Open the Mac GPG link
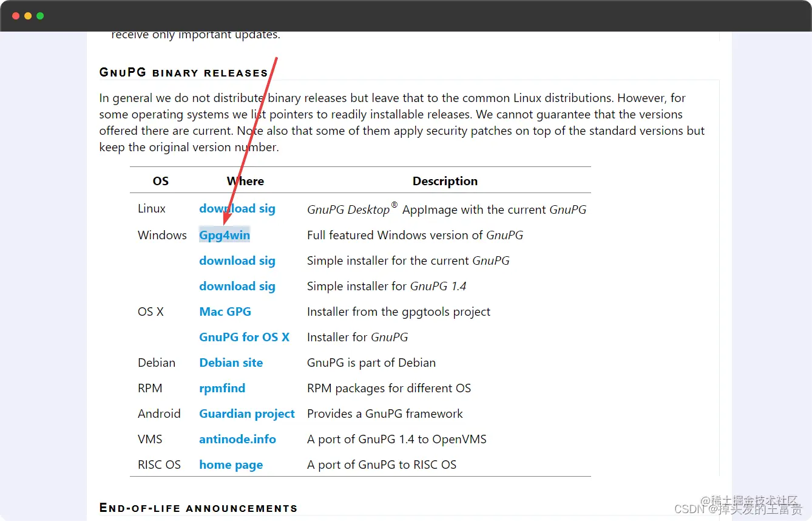The width and height of the screenshot is (812, 521). (x=225, y=312)
